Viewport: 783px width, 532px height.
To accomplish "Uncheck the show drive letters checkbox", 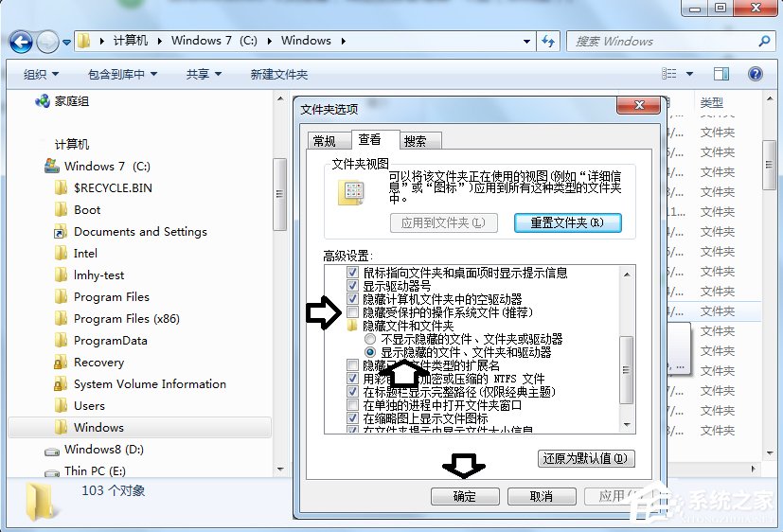I will pyautogui.click(x=353, y=286).
